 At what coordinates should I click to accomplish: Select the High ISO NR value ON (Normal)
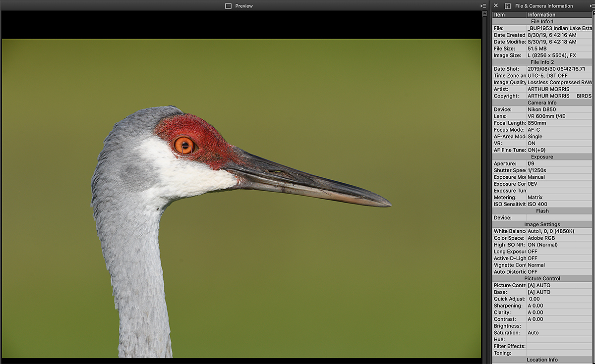click(542, 245)
